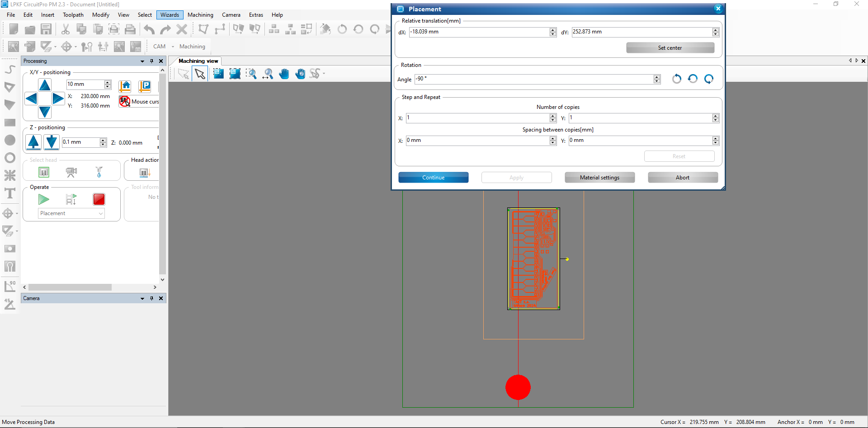Viewport: 868px width, 428px height.
Task: Click the rotate counterclockwise icon in Rotation
Action: (676, 79)
